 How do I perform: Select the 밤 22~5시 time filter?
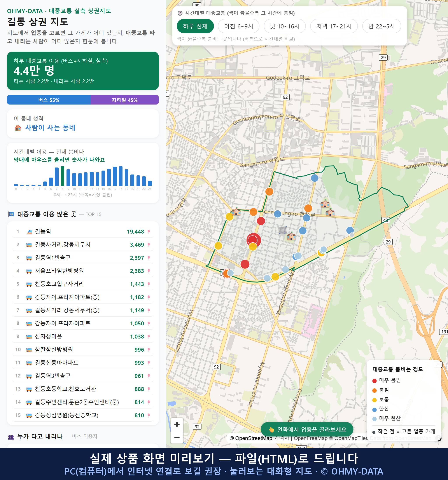click(x=381, y=26)
